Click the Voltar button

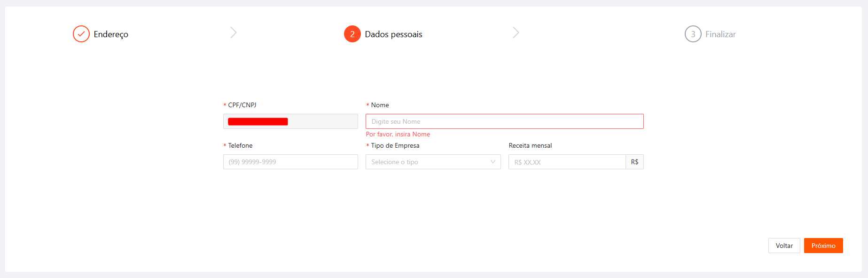pyautogui.click(x=784, y=245)
